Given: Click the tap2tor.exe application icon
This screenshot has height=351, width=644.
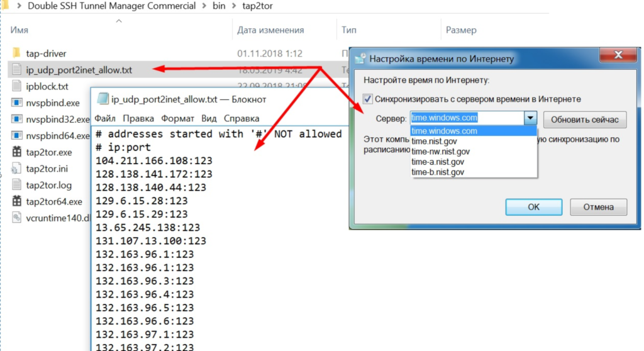Looking at the screenshot, I should click(x=16, y=152).
